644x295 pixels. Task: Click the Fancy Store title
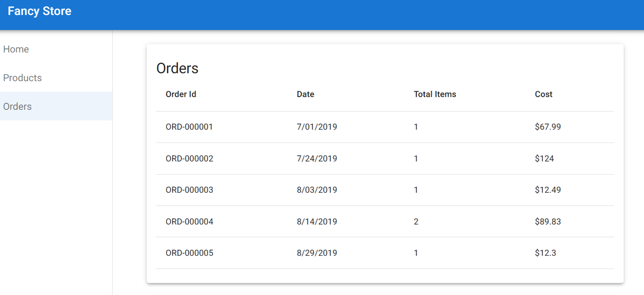[x=40, y=11]
